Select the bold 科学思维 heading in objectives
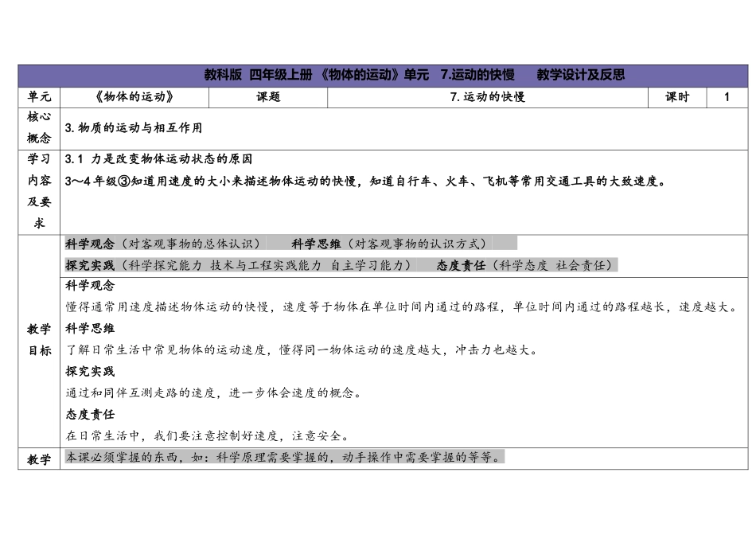Viewport: 756px width, 535px height. [x=90, y=329]
